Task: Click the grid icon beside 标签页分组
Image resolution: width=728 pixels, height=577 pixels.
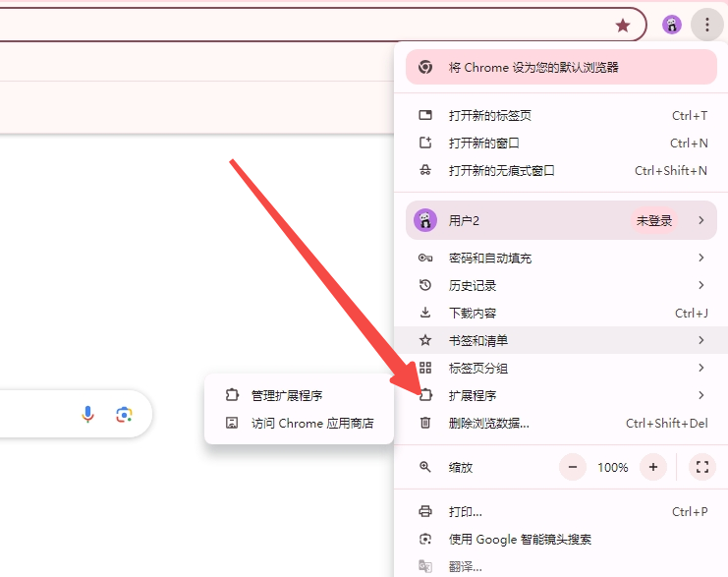Action: 425,368
